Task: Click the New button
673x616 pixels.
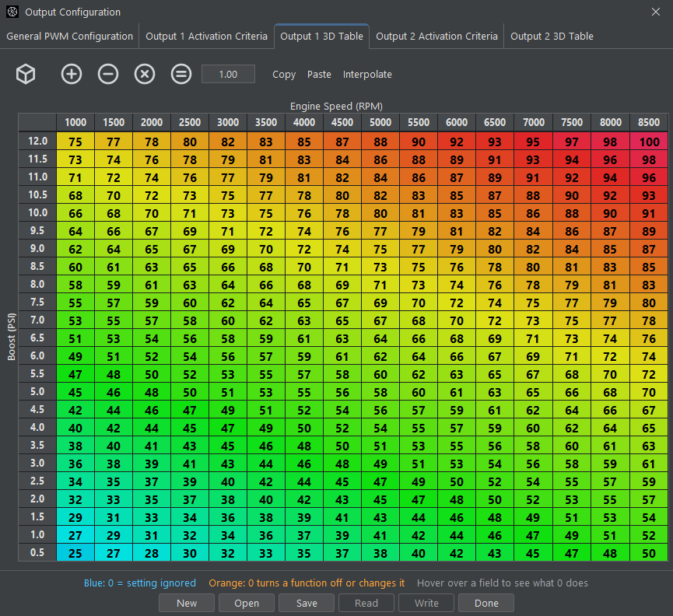Action: click(187, 603)
